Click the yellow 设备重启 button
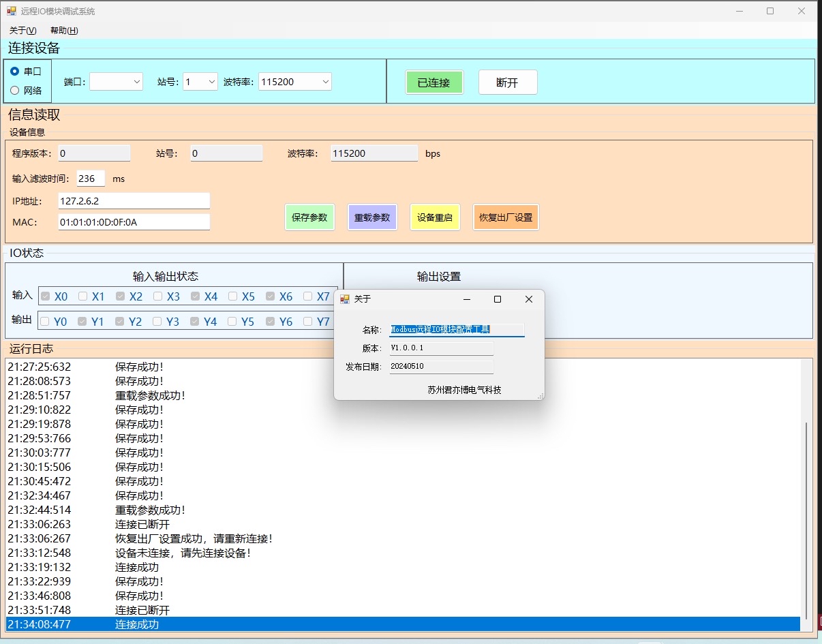 (x=435, y=217)
